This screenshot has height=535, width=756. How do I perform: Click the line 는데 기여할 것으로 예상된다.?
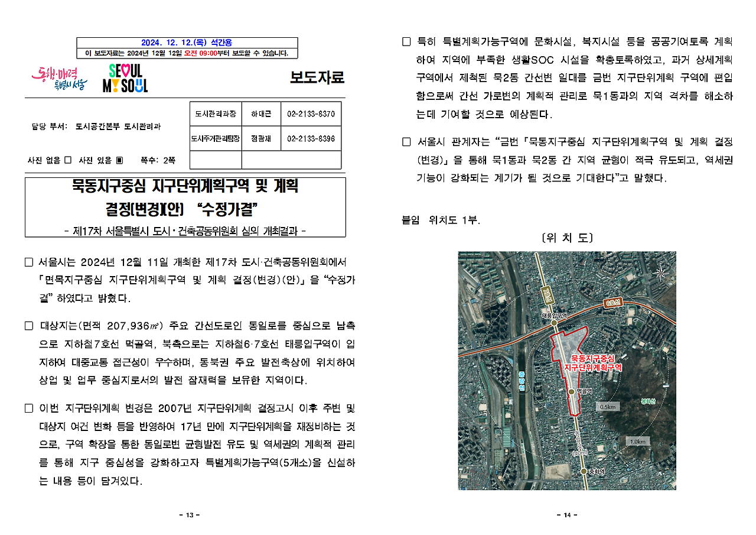484,114
